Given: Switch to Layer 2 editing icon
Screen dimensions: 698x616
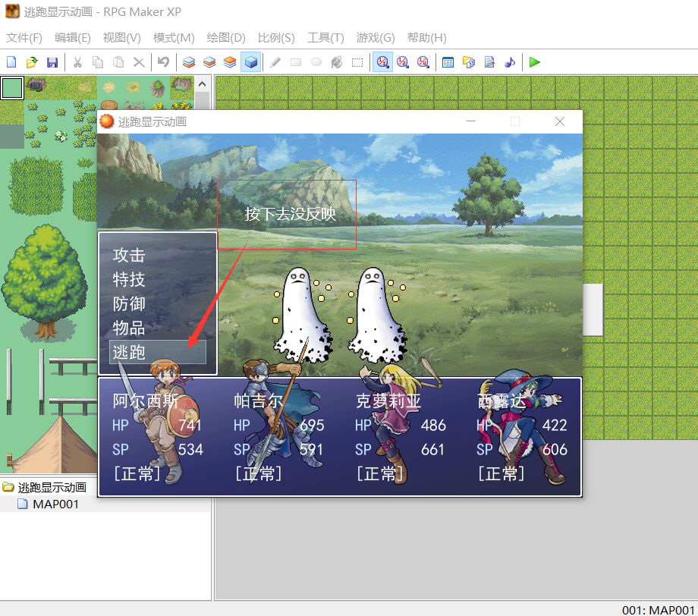Looking at the screenshot, I should 209,62.
